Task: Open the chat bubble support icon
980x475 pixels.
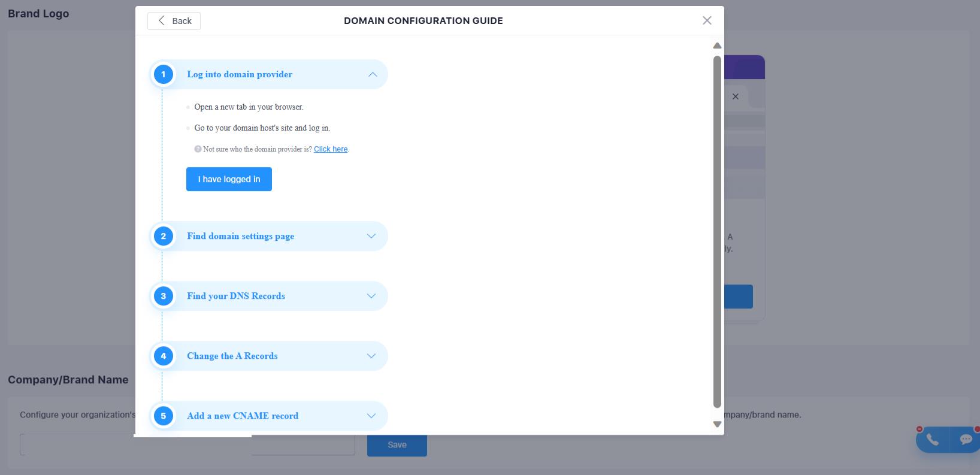Action: (x=966, y=440)
